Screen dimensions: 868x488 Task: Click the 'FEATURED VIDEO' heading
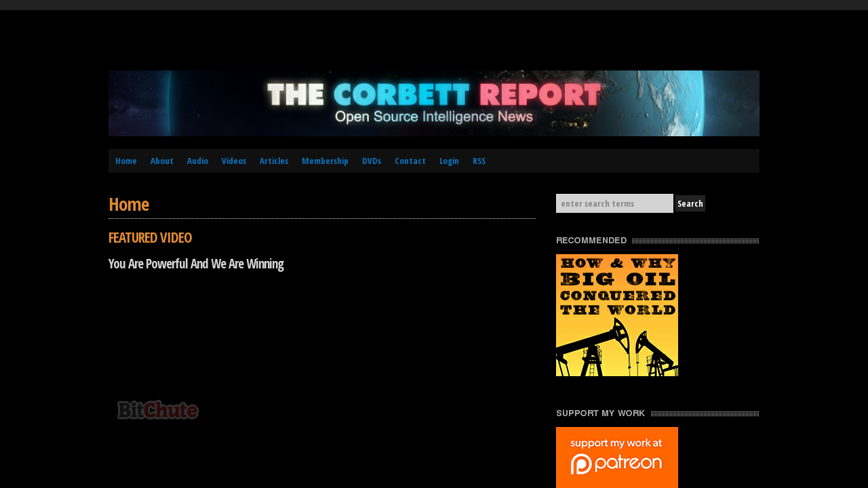[x=150, y=238]
